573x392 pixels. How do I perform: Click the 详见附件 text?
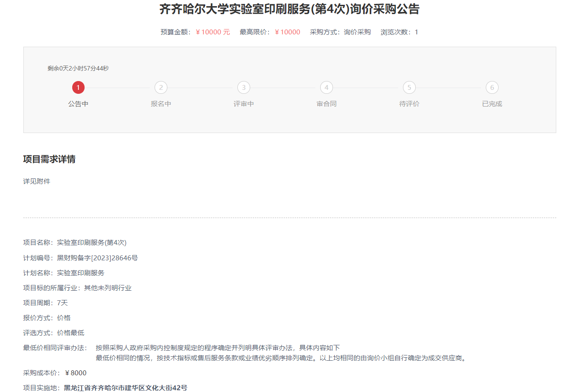37,181
